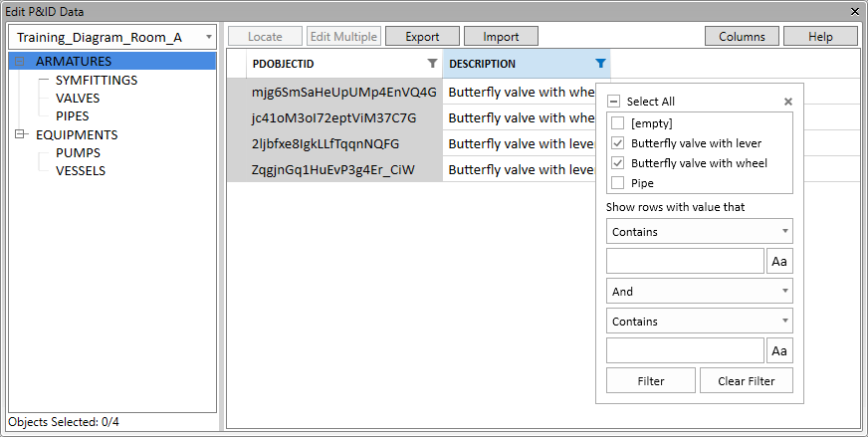Viewport: 868px width, 437px height.
Task: Enable the Pipe filter checkbox
Action: 617,183
